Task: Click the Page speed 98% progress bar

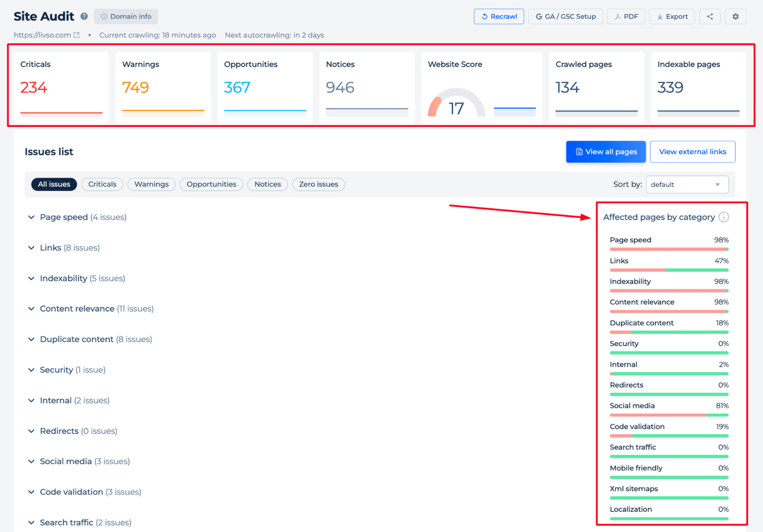Action: click(669, 249)
